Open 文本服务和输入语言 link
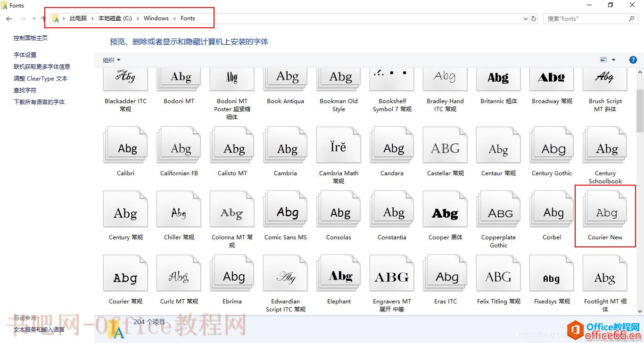644x343 pixels. [39, 330]
